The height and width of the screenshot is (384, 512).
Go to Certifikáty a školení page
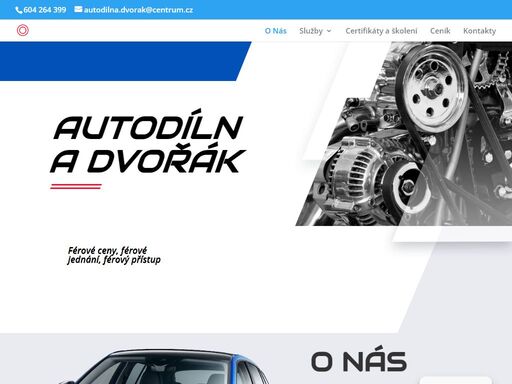point(381,31)
